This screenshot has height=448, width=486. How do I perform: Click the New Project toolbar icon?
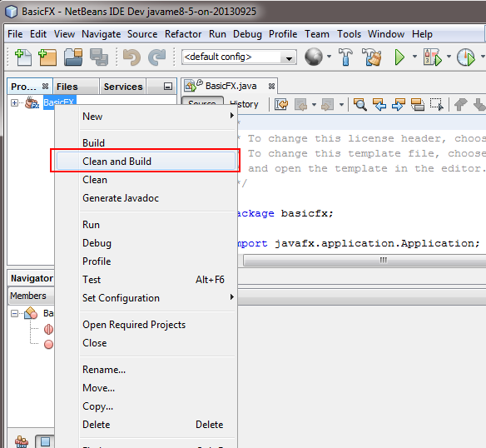(47, 57)
